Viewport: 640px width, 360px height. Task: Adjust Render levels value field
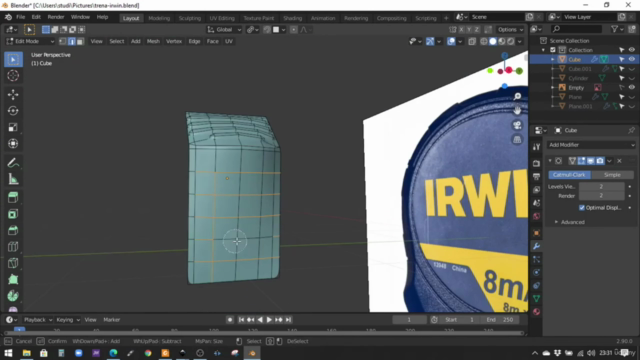coord(601,196)
